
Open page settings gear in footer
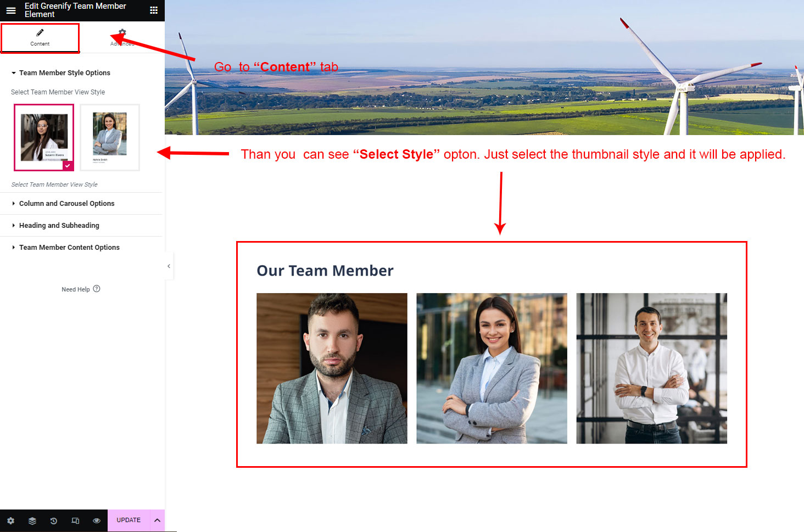(10, 520)
